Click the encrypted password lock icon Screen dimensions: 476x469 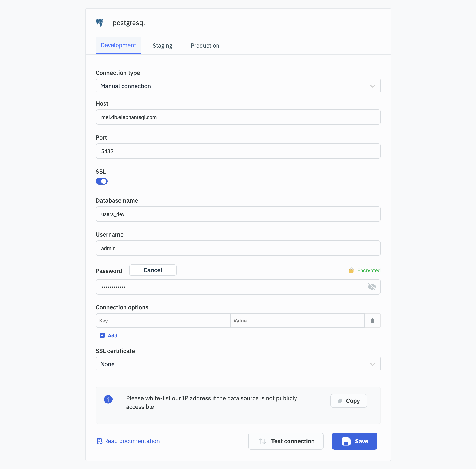pos(352,270)
